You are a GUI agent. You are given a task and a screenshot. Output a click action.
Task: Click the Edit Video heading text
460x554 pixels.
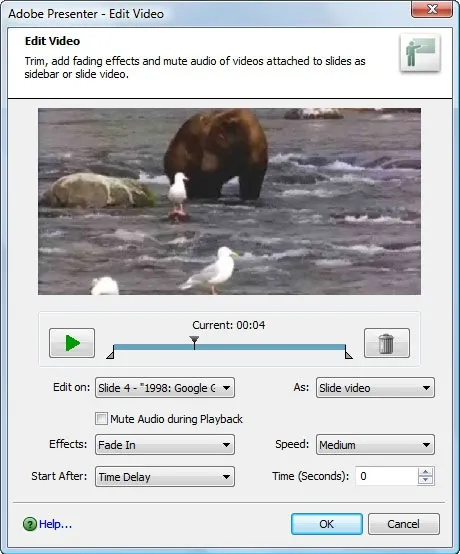(52, 41)
